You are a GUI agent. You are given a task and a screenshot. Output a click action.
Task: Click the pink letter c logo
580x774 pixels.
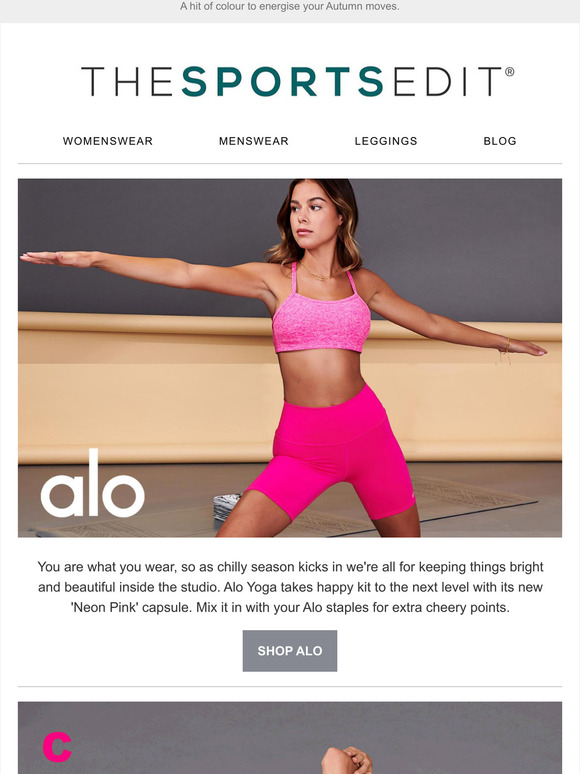tap(57, 747)
